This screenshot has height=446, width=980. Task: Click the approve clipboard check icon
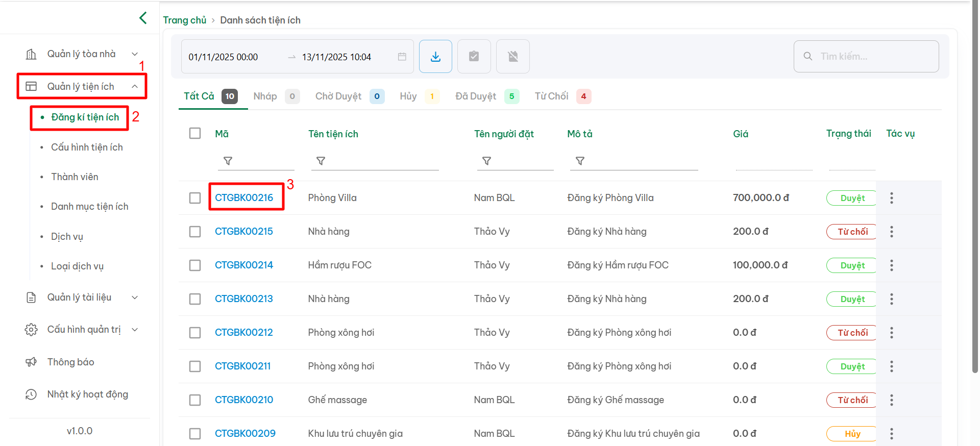click(x=474, y=57)
